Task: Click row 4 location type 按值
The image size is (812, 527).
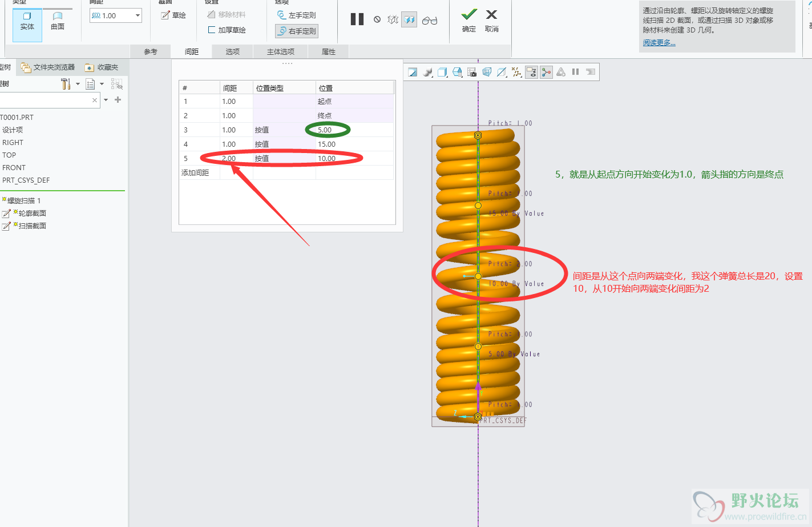Action: (x=262, y=144)
